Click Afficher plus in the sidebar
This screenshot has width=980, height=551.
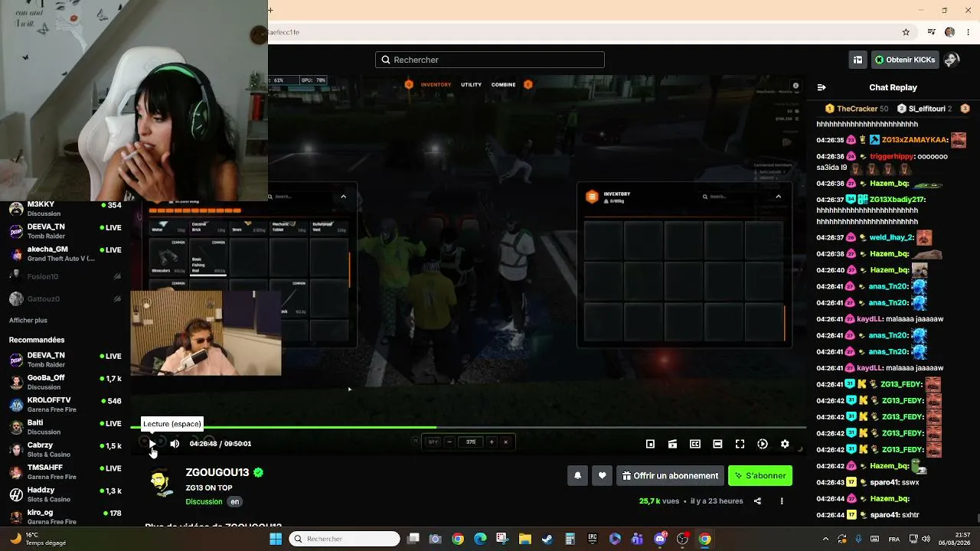pyautogui.click(x=28, y=320)
